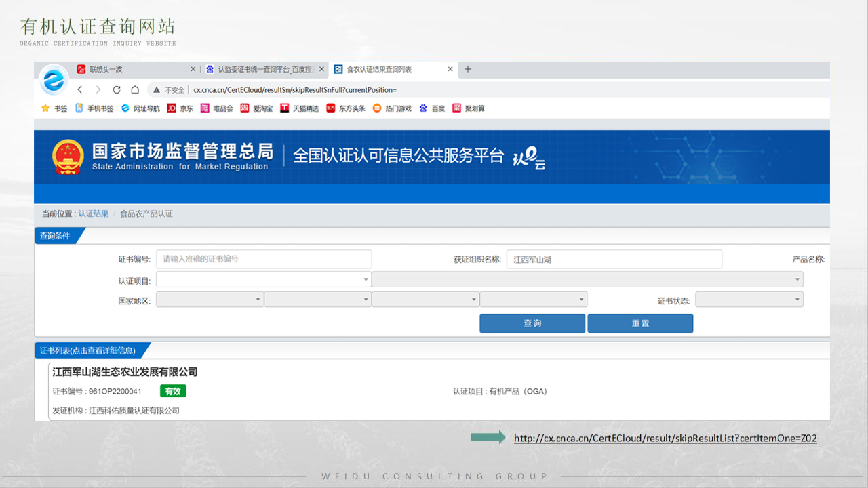
Task: Expand the first 国家地区 dropdown
Action: coord(210,300)
